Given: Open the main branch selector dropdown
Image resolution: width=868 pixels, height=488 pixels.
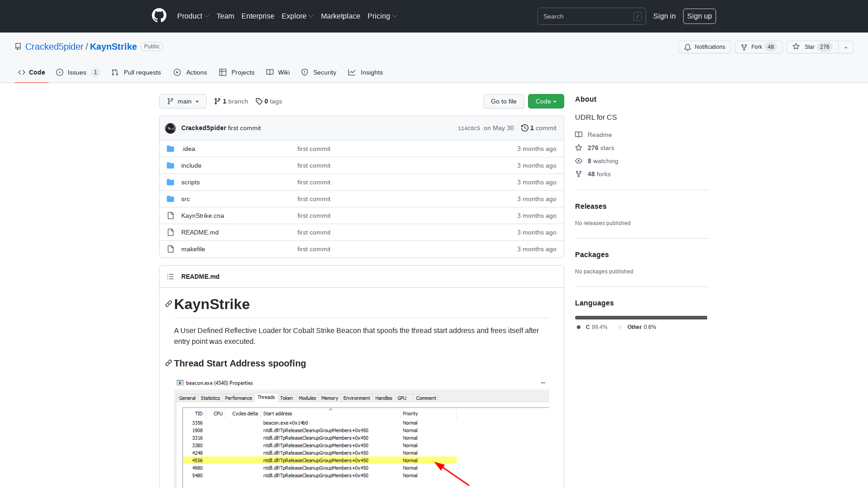Looking at the screenshot, I should (x=183, y=101).
